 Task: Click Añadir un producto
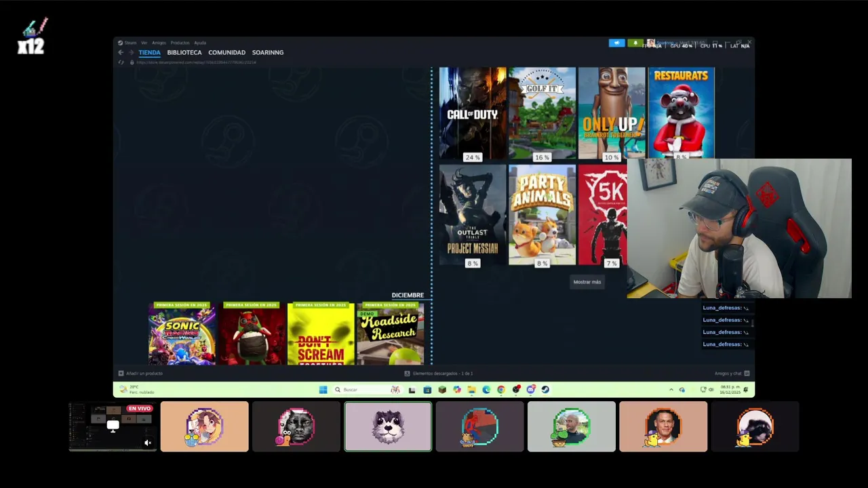[x=140, y=373]
